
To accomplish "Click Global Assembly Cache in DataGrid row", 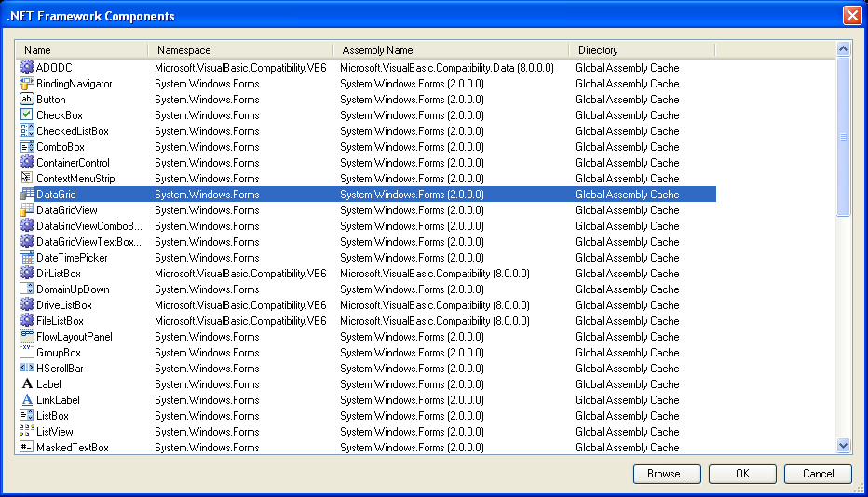I will tap(627, 195).
